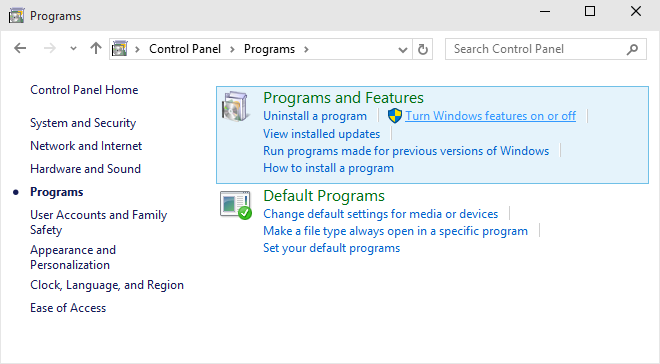Open Turn Windows features on or off
This screenshot has height=364, width=660.
[490, 116]
